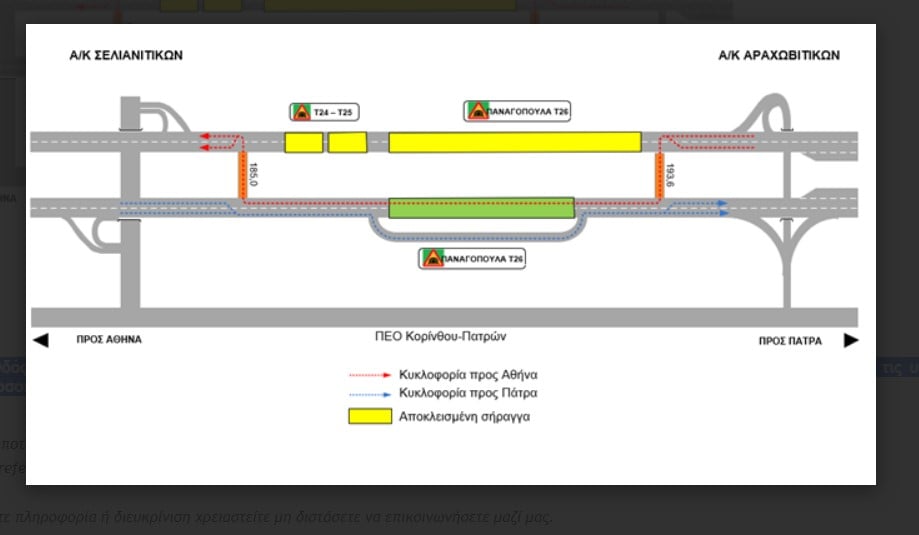
Task: Click the blue dotted arrow in the legend
Action: [x=375, y=394]
